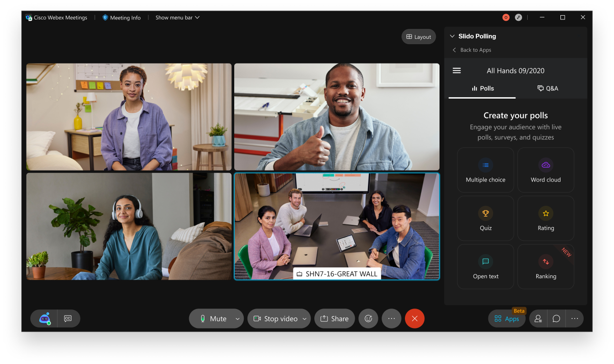The image size is (614, 364).
Task: Switch to the Polls tab
Action: point(482,89)
